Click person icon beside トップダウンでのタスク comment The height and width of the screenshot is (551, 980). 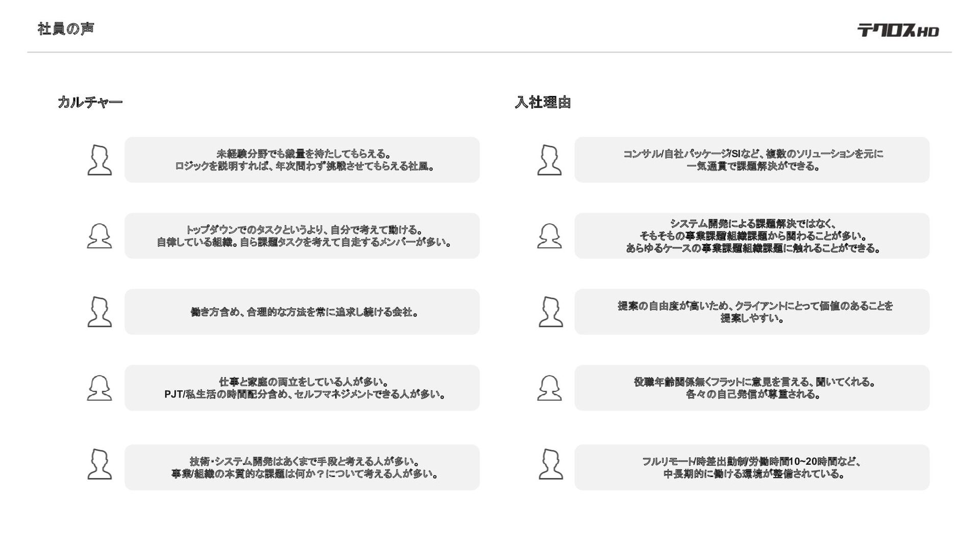point(100,236)
